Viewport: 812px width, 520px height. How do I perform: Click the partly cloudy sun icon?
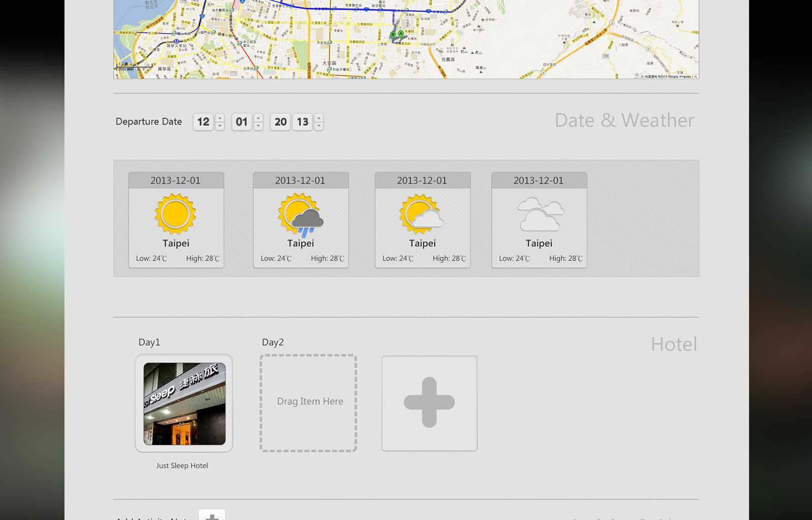point(421,214)
